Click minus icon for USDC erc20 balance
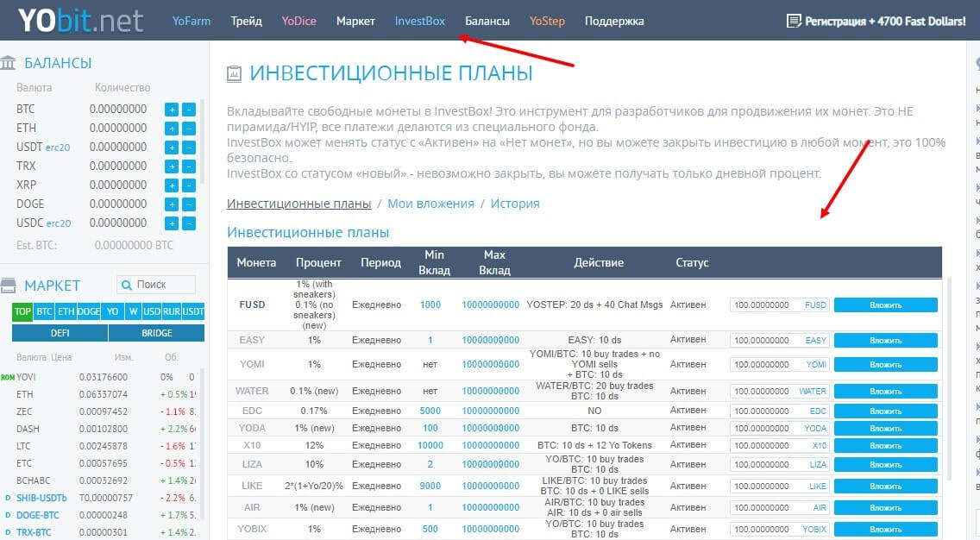980x540 pixels. coord(189,223)
